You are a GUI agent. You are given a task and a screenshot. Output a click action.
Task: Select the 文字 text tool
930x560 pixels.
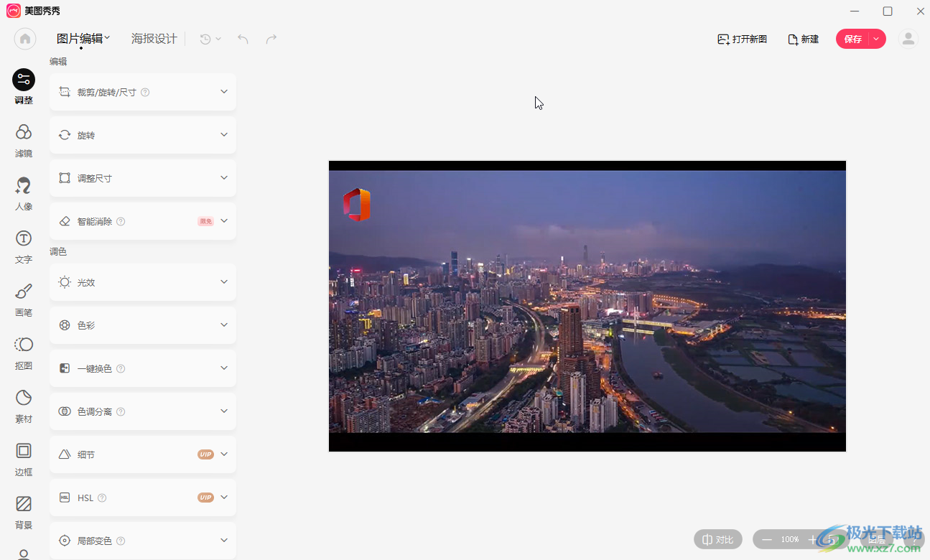coord(24,246)
